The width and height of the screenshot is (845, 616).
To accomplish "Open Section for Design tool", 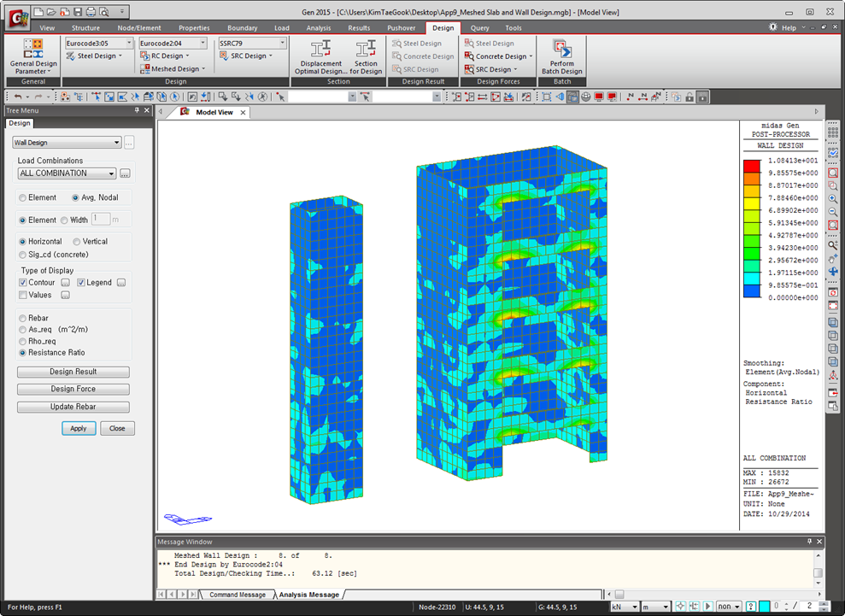I will tap(366, 56).
